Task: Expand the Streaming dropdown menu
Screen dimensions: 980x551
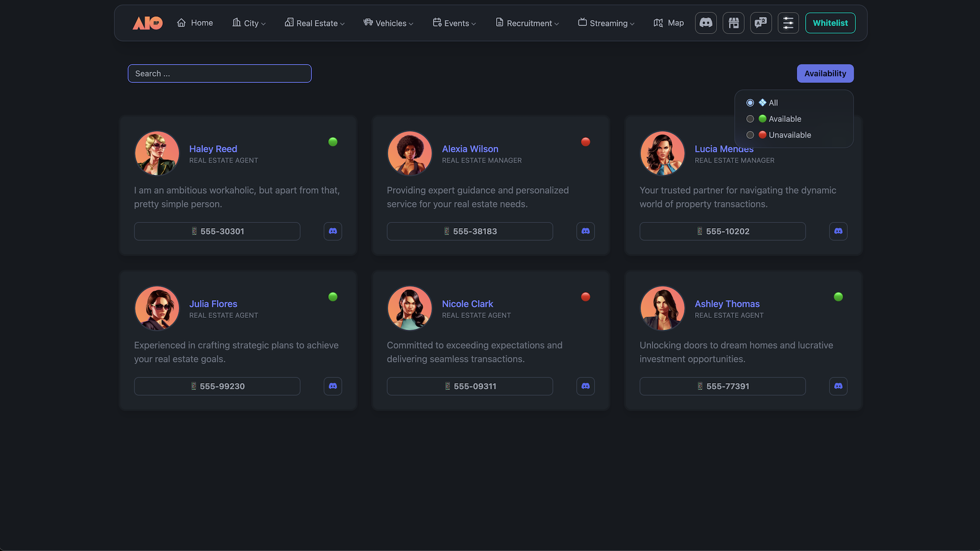Action: [x=606, y=23]
